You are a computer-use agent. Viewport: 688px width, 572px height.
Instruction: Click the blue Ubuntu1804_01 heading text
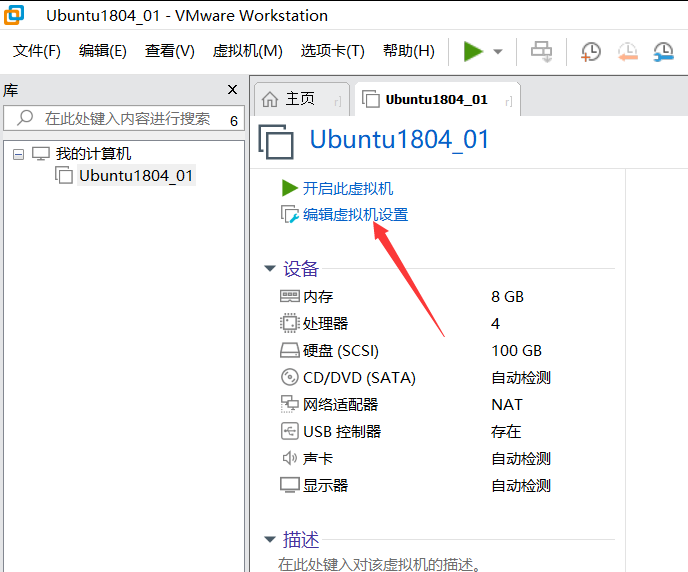click(399, 140)
